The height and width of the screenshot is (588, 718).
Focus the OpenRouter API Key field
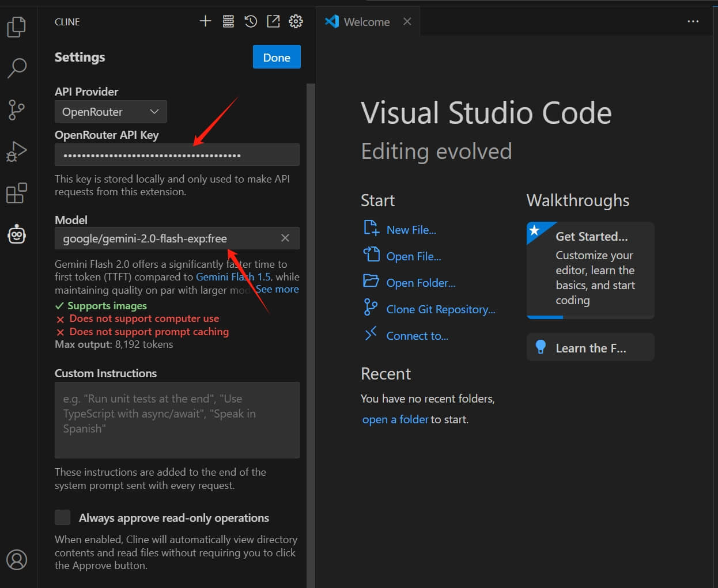(x=177, y=155)
